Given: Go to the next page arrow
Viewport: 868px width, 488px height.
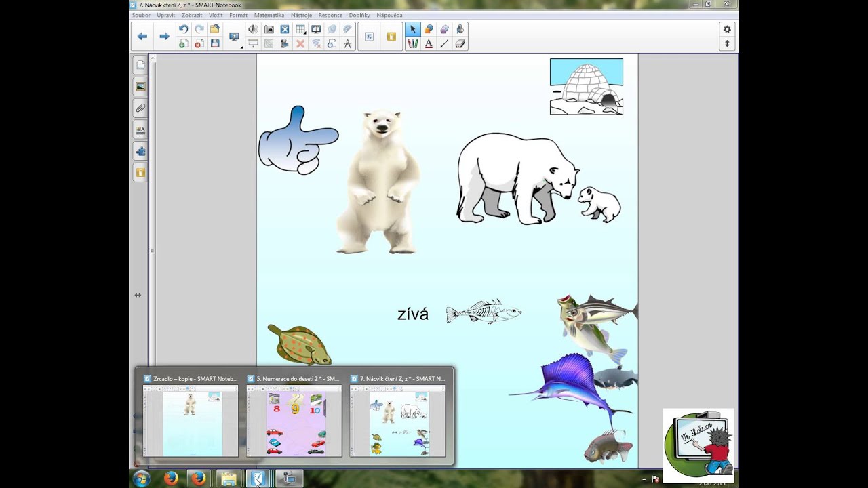Looking at the screenshot, I should (x=164, y=36).
